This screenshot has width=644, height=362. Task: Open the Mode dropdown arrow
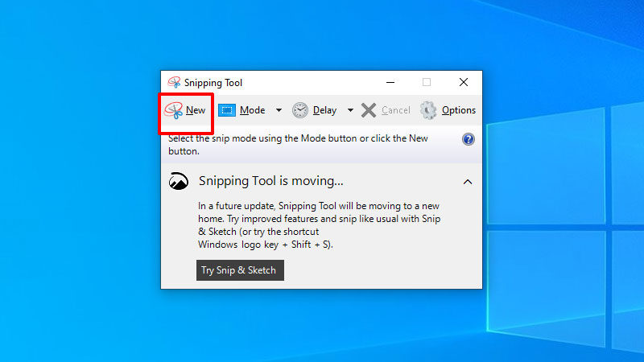click(x=279, y=110)
